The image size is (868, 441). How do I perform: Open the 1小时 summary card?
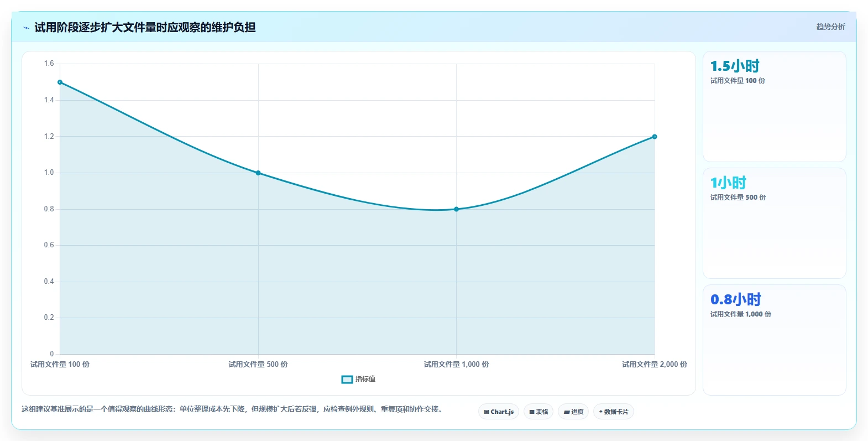774,224
